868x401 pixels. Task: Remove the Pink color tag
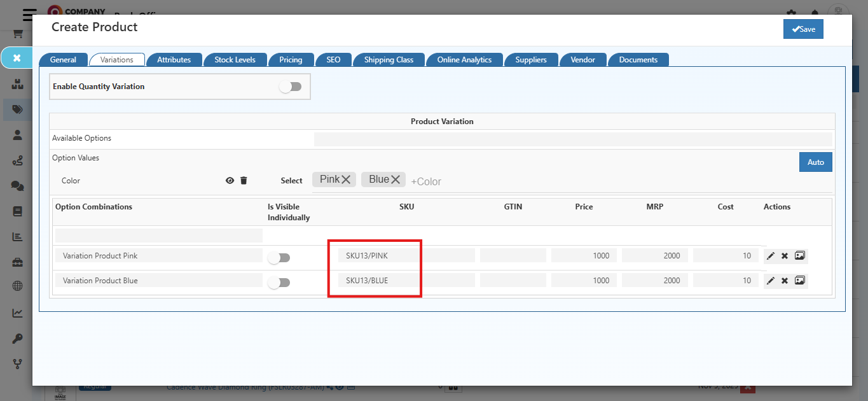346,180
